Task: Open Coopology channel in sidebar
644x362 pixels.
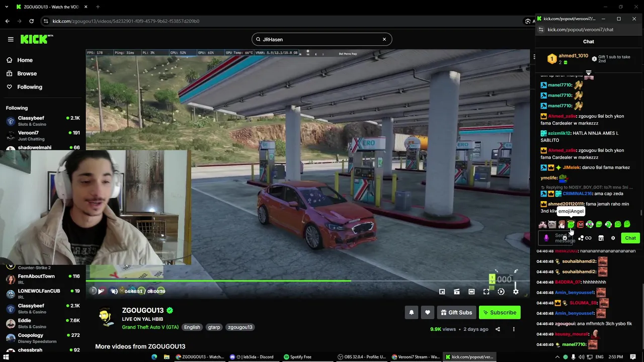Action: pos(43,338)
